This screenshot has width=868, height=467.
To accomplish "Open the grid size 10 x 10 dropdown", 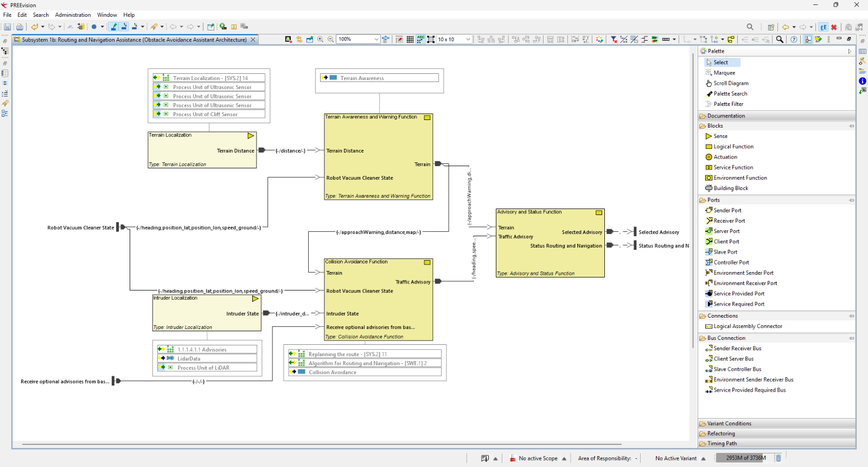I will click(x=468, y=39).
